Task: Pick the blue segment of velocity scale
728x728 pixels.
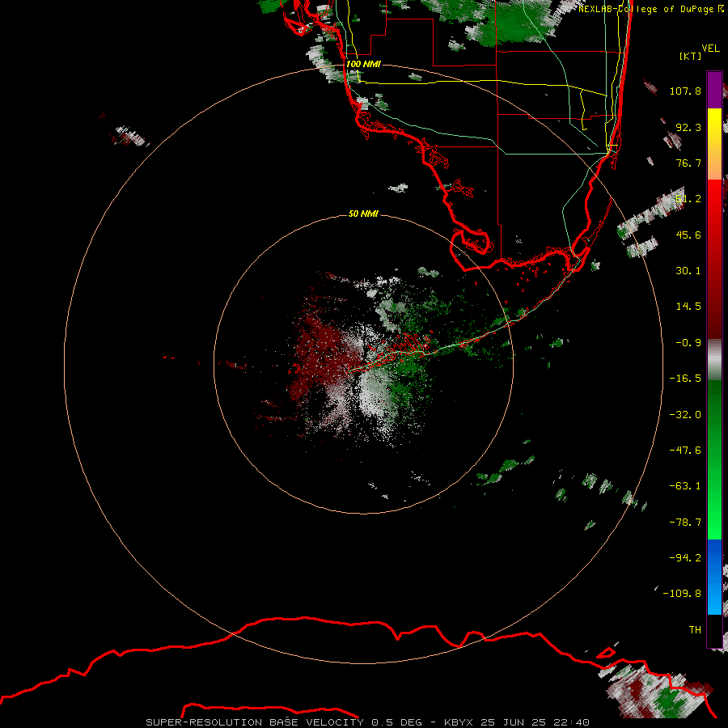Action: [x=714, y=577]
